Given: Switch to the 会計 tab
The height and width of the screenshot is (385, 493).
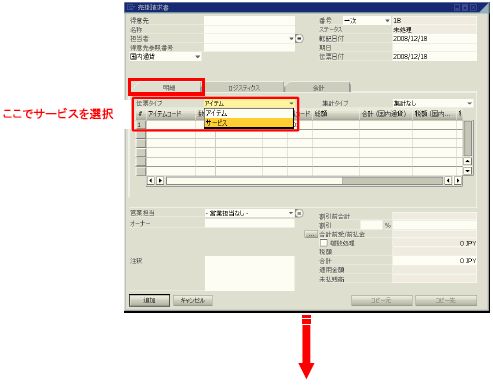Looking at the screenshot, I should point(318,88).
